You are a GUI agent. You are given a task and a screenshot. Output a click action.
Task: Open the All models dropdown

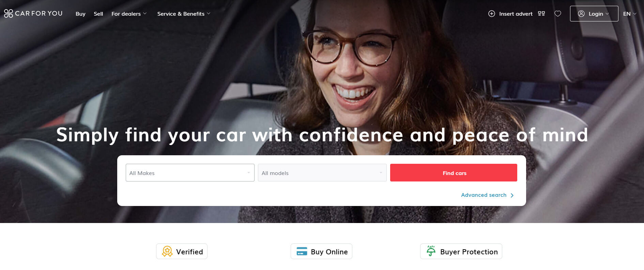click(x=322, y=173)
